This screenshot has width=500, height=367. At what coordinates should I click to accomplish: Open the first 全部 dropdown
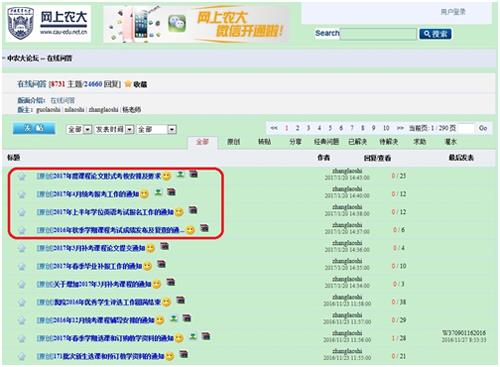point(79,129)
